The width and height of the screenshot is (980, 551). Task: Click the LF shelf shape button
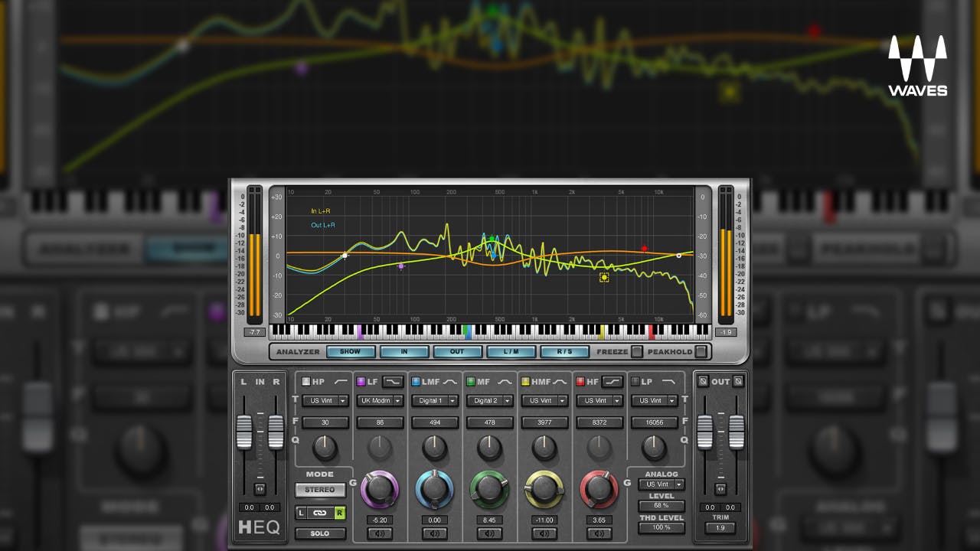click(x=393, y=381)
